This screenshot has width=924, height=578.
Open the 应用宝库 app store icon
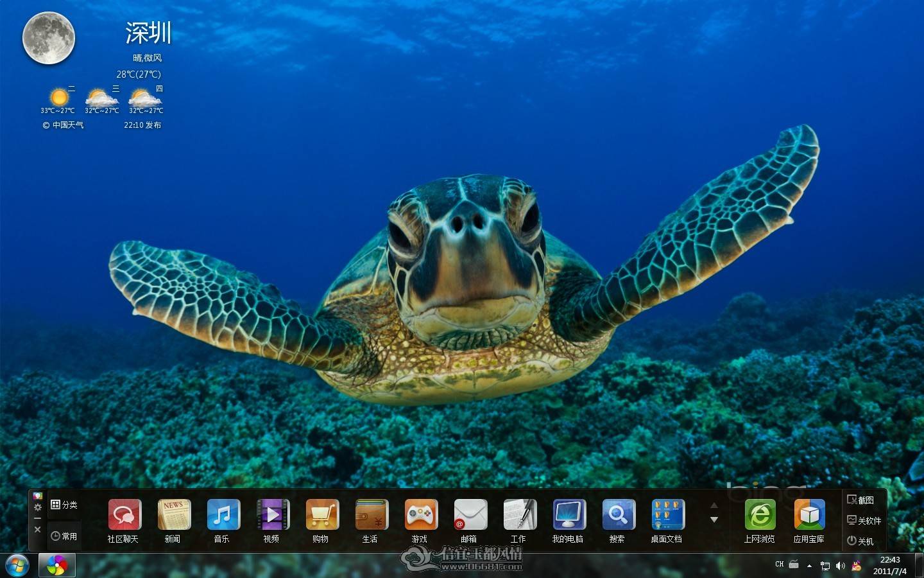click(810, 516)
